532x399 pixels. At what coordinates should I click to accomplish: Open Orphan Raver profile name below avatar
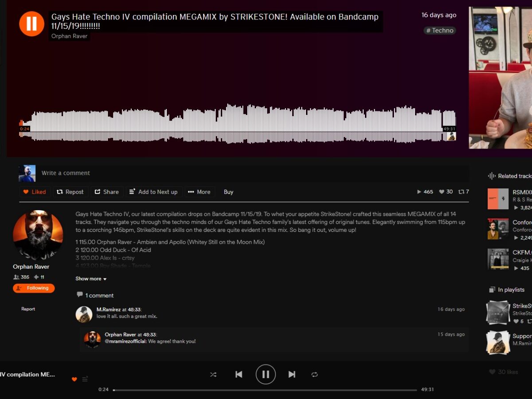[x=31, y=267]
